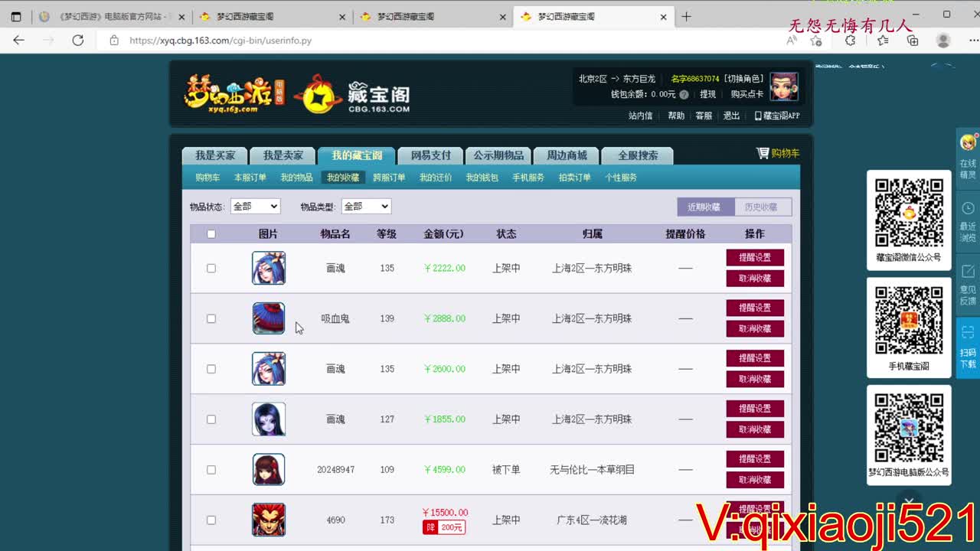
Task: Check the checkbox for 画魂 level 127
Action: 211,419
